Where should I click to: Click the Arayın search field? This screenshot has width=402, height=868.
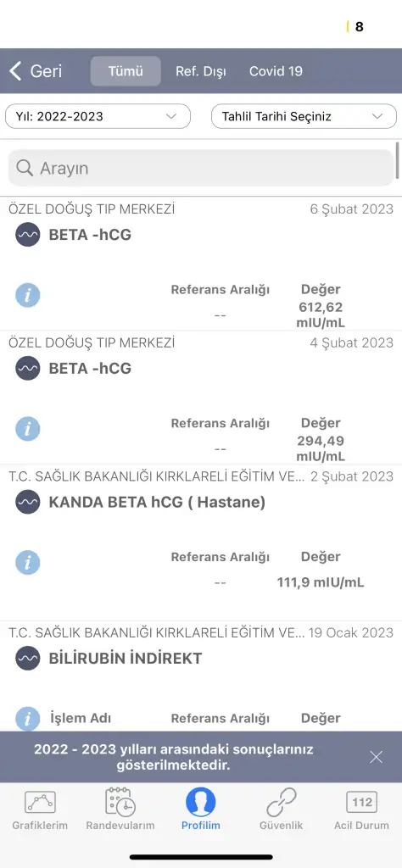pyautogui.click(x=201, y=168)
